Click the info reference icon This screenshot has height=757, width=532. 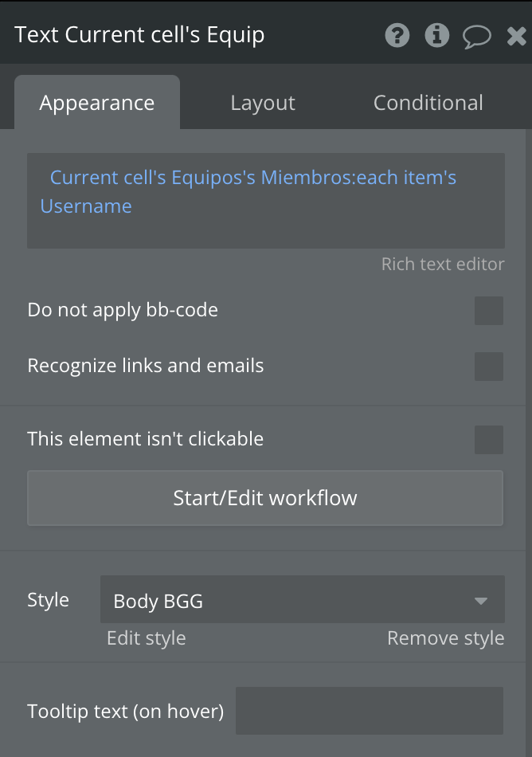coord(436,35)
